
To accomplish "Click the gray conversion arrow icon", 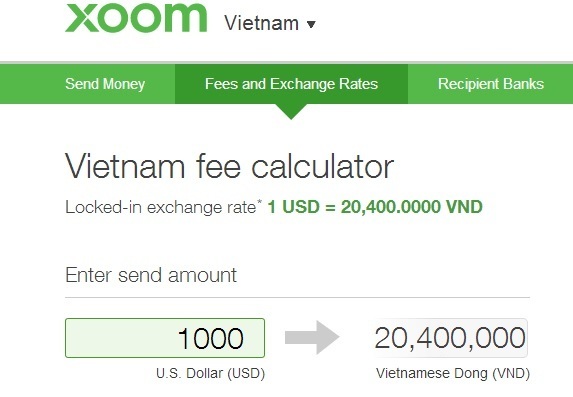I will 312,337.
